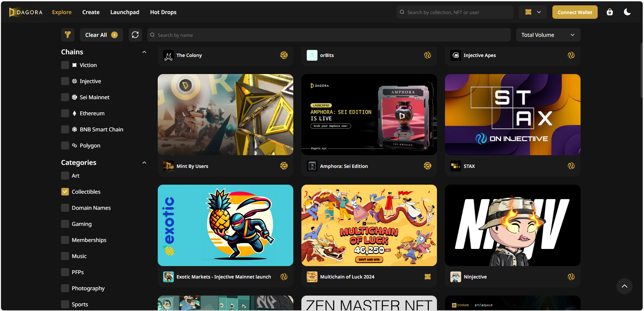Click the Amphora: Sei Edition avatar

tap(312, 166)
